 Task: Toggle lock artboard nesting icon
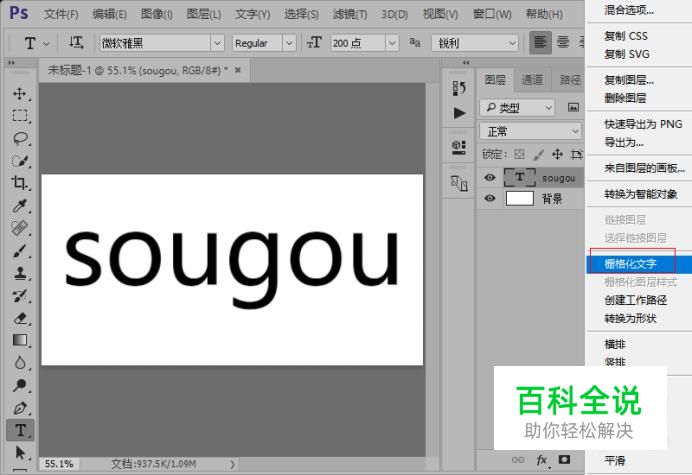(576, 154)
